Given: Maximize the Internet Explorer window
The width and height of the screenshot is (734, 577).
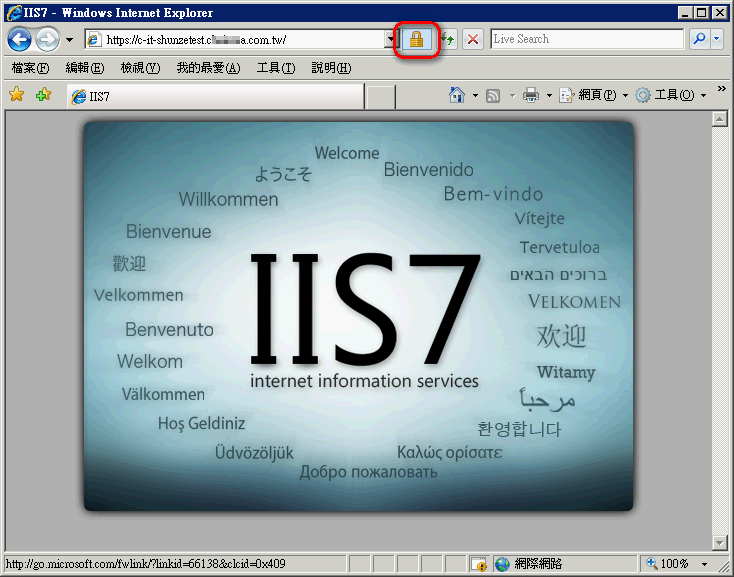Looking at the screenshot, I should pos(702,13).
